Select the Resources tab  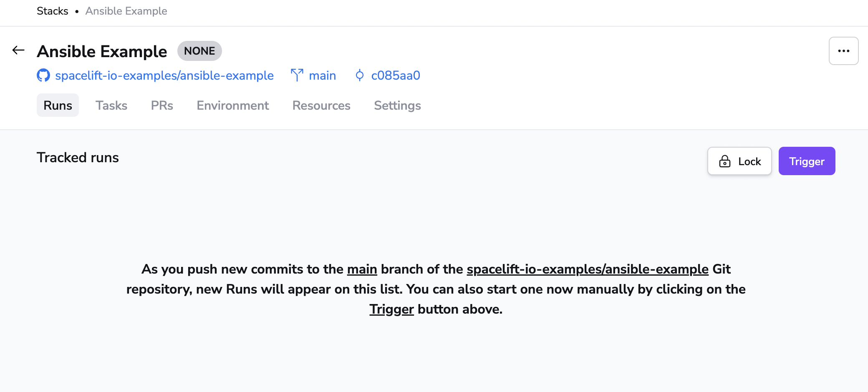tap(321, 106)
